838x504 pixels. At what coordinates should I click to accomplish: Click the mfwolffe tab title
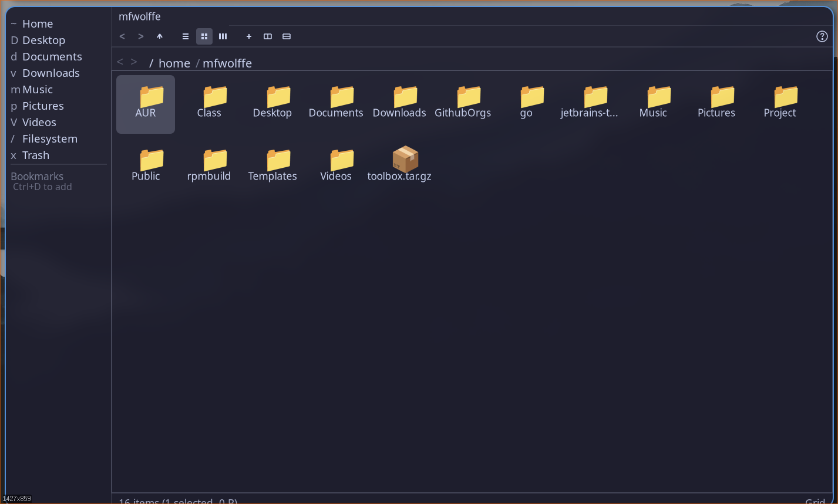click(140, 16)
